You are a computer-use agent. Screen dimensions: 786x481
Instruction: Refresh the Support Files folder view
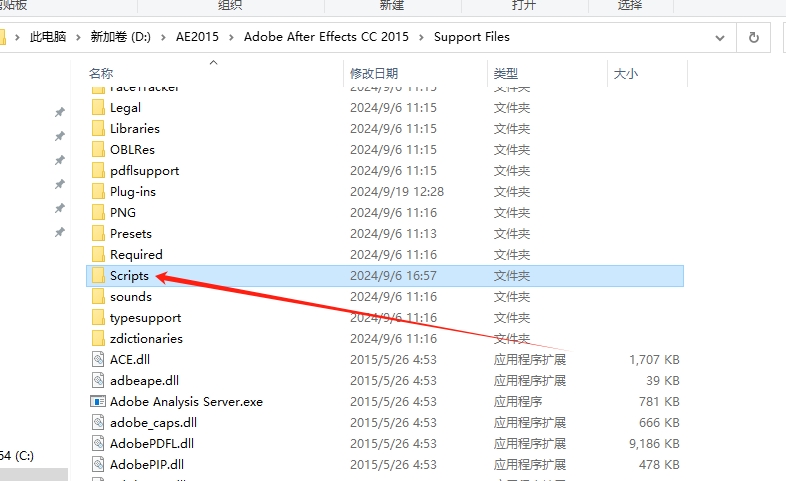tap(753, 38)
